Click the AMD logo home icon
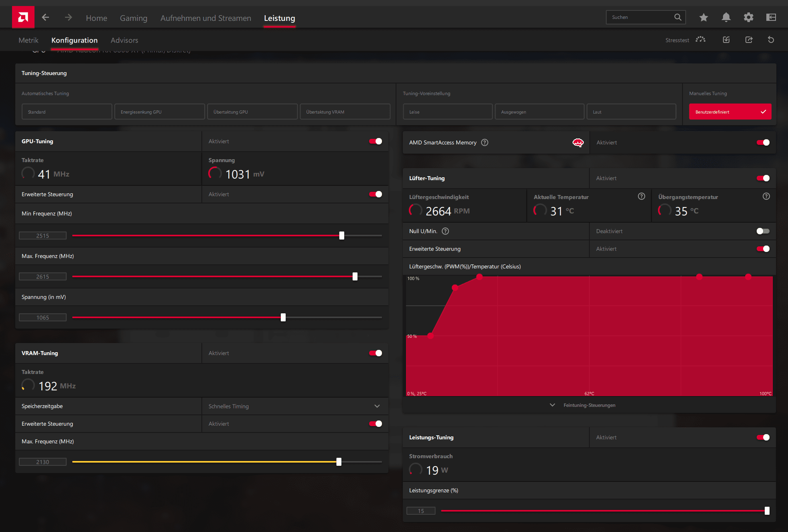The width and height of the screenshot is (788, 532). coord(23,17)
